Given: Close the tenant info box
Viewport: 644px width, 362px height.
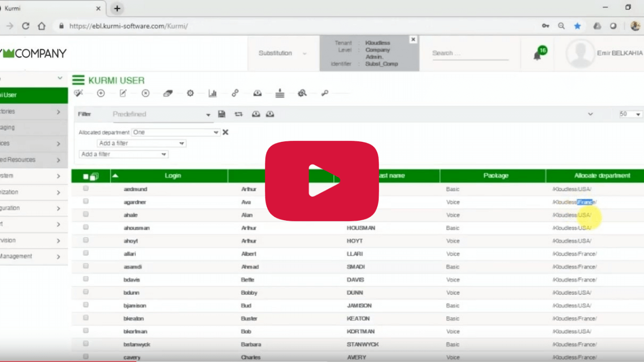Looking at the screenshot, I should click(413, 39).
